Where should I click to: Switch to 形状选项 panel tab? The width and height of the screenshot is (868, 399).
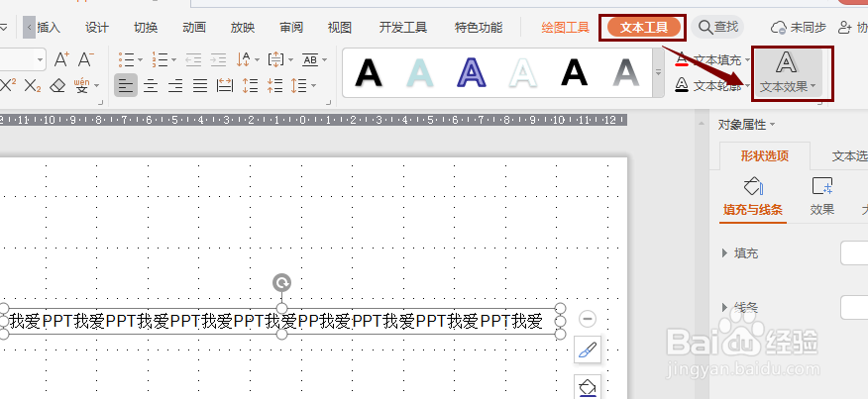point(765,156)
